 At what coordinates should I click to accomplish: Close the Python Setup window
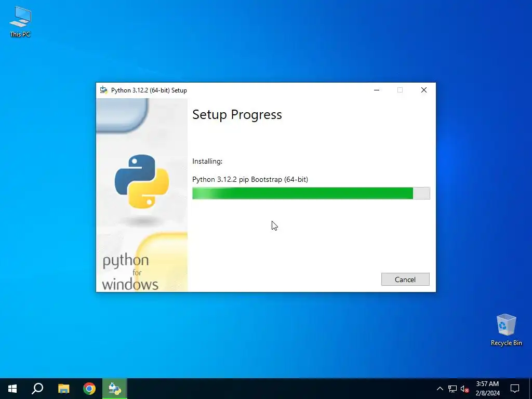coord(424,90)
